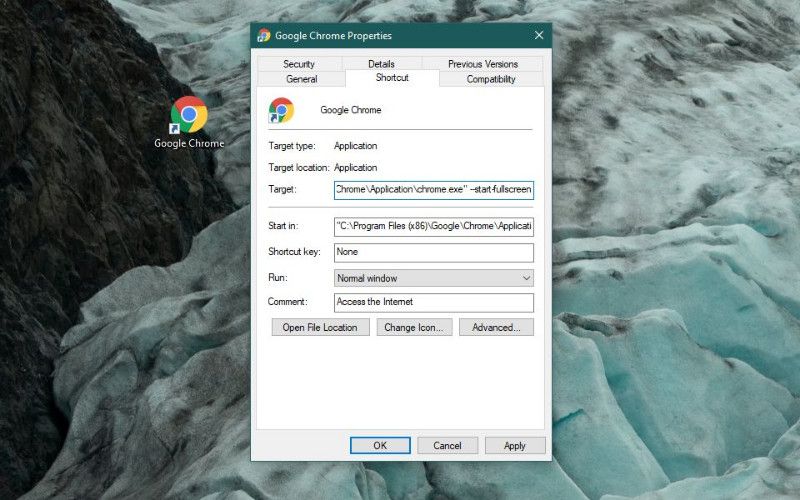The width and height of the screenshot is (800, 500).
Task: Open the Details tab
Action: [381, 64]
